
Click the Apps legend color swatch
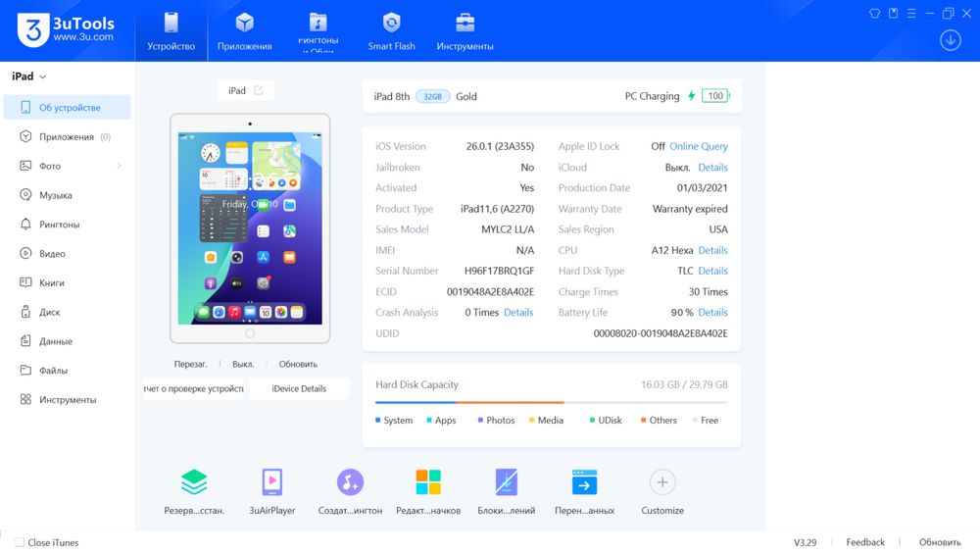(x=429, y=421)
